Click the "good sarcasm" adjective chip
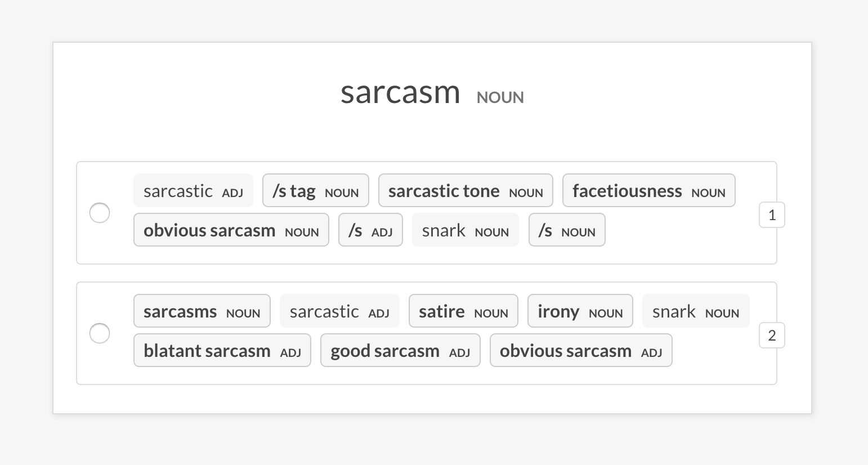868x465 pixels. click(x=400, y=351)
